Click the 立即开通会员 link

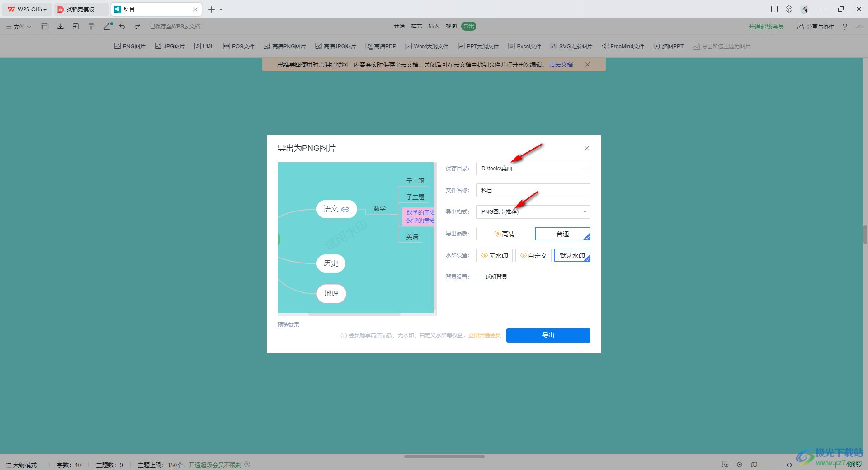click(485, 335)
